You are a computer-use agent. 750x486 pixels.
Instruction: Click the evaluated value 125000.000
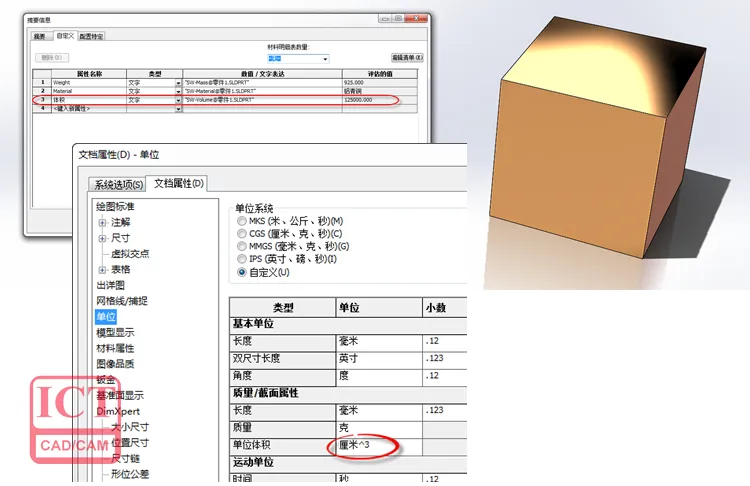tap(380, 100)
